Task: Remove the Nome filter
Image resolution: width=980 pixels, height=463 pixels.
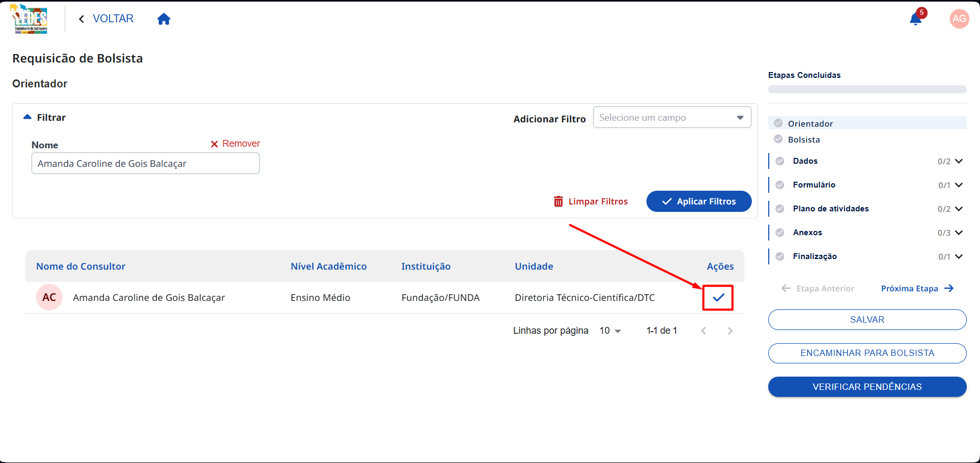Action: 235,144
